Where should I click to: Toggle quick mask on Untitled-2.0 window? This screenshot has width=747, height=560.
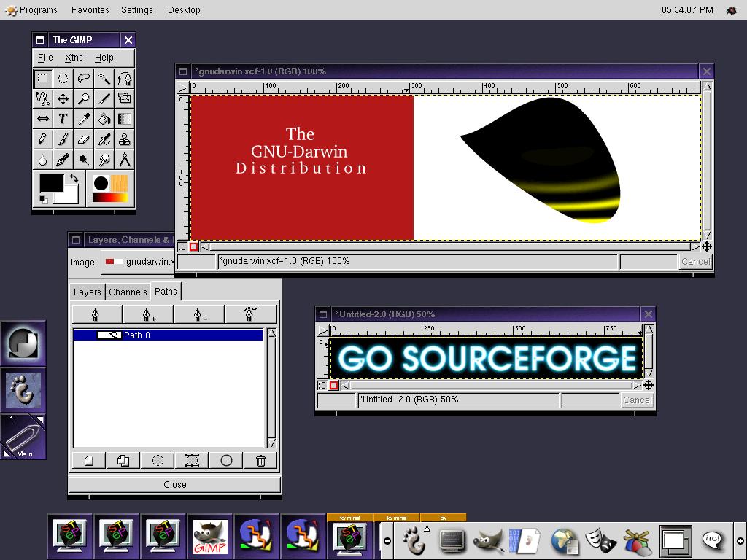(x=334, y=386)
